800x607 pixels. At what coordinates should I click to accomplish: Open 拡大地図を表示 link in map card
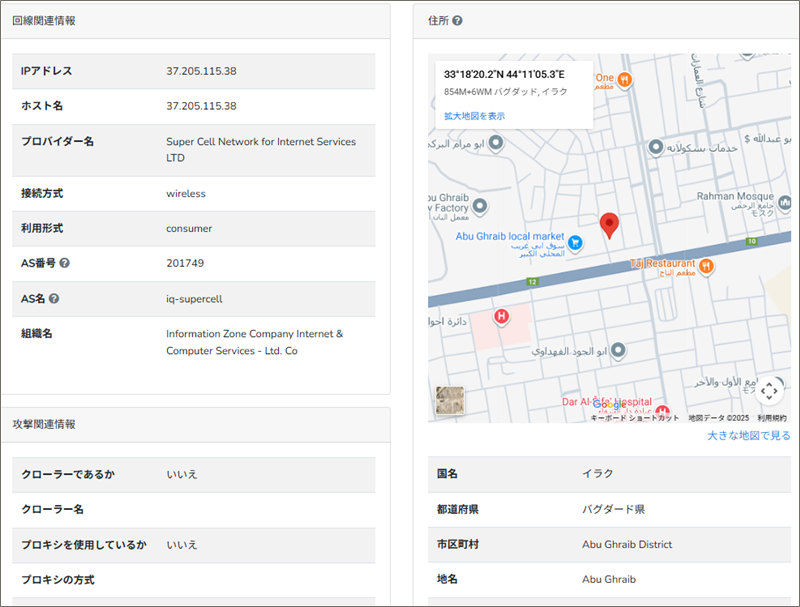[474, 116]
